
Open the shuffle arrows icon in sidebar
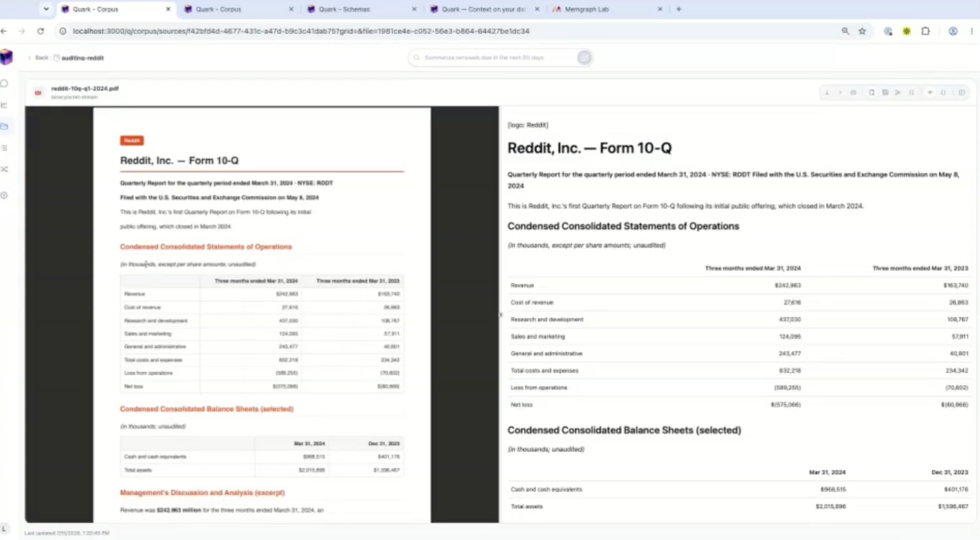coord(4,169)
